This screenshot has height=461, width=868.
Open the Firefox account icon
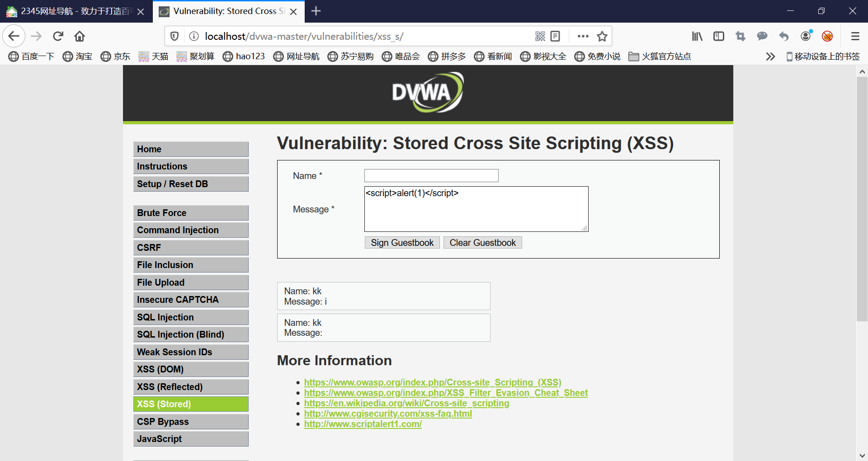[x=806, y=36]
